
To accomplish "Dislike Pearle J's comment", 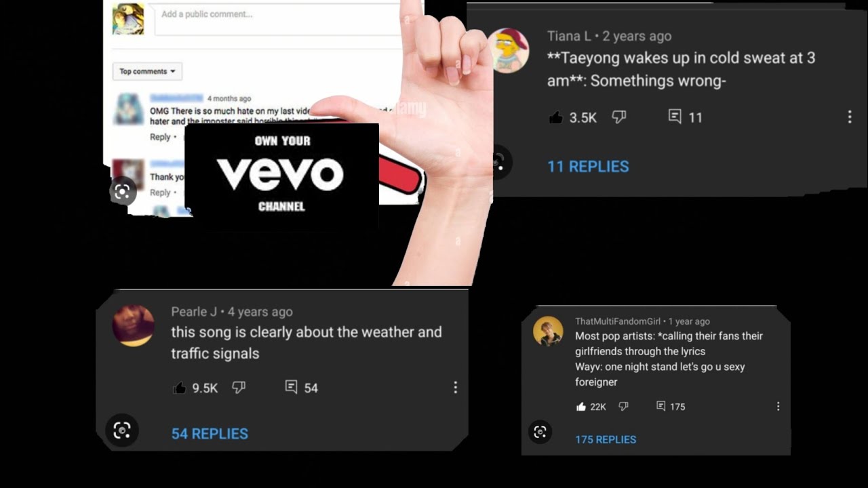I will tap(239, 388).
